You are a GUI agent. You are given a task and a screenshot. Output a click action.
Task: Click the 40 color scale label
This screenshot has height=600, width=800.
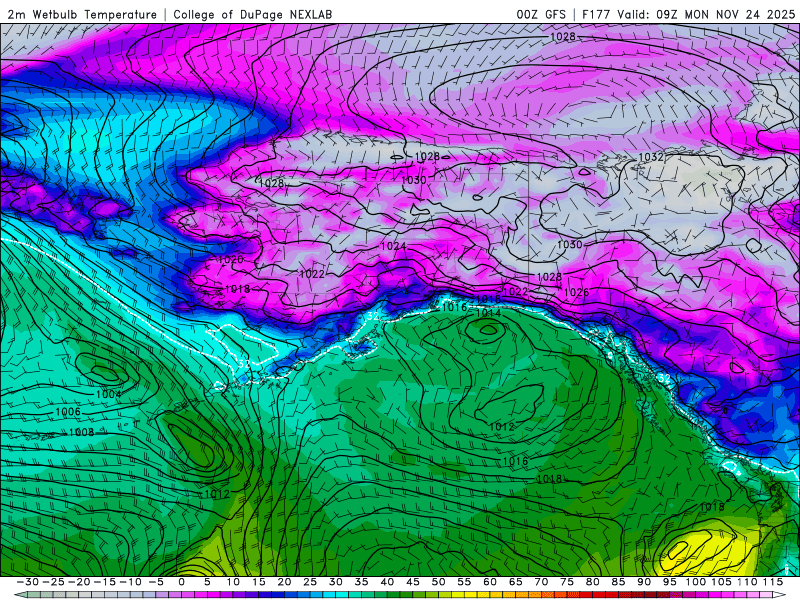click(x=387, y=582)
